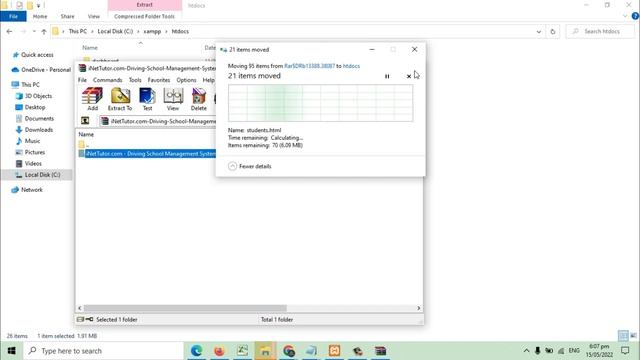Open the WinRAR Favorites menu
This screenshot has width=640, height=360.
pos(159,80)
